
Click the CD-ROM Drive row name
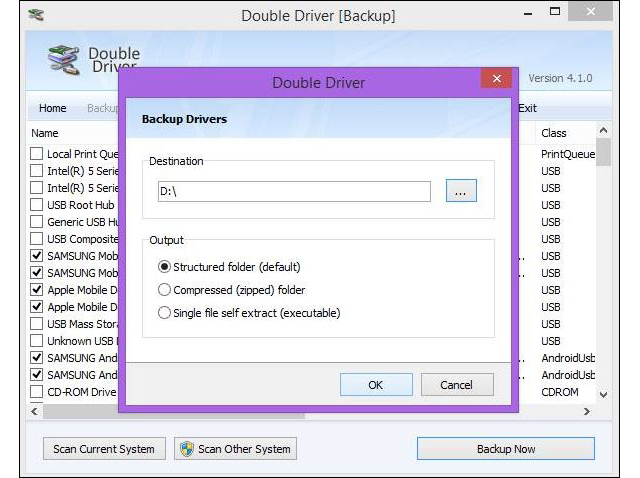click(x=82, y=392)
